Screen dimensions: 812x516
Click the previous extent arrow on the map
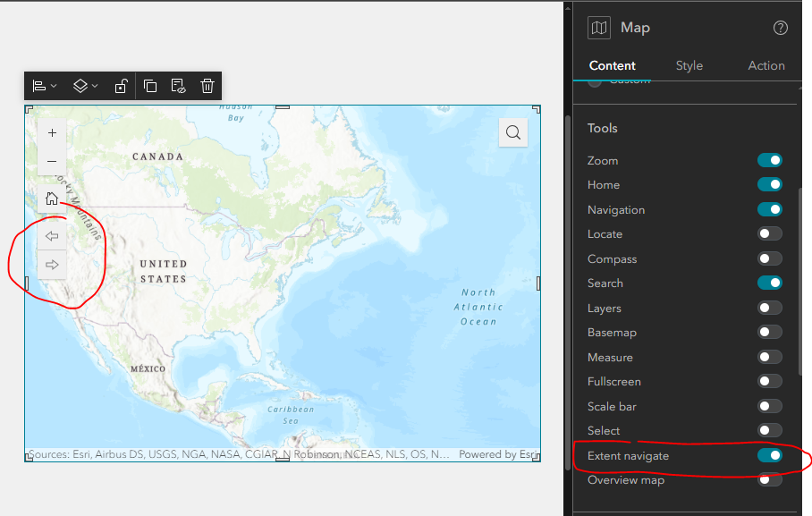click(x=52, y=236)
